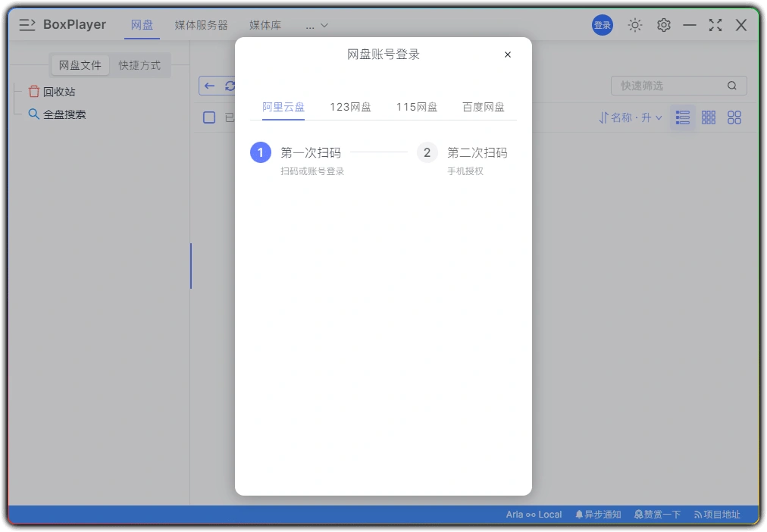The height and width of the screenshot is (532, 767).
Task: Open the 媒体库 tab
Action: coord(265,25)
